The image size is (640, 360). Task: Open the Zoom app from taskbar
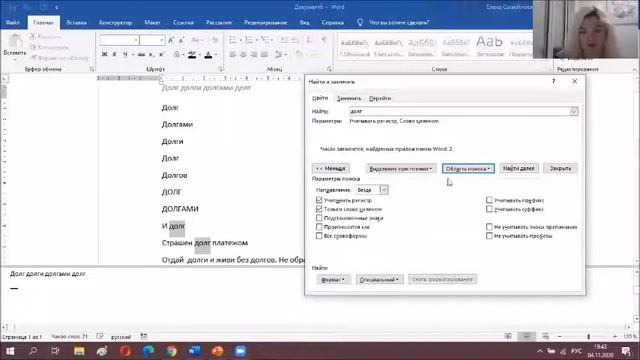coord(240,351)
